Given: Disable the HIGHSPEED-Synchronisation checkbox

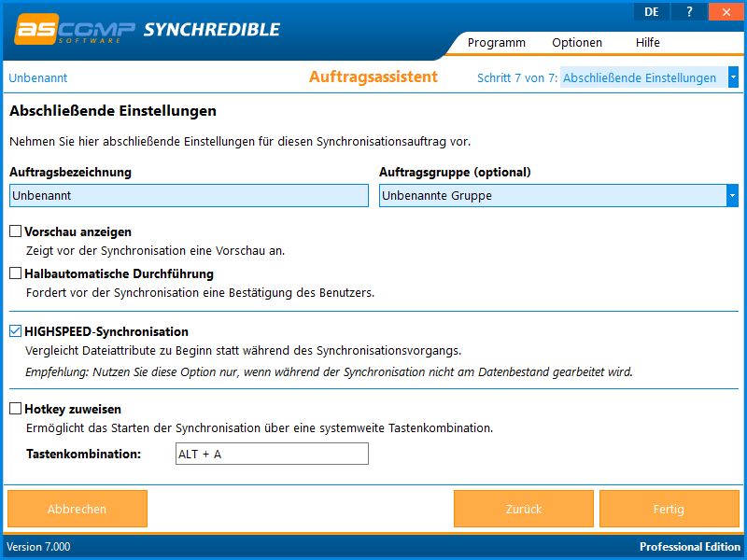Looking at the screenshot, I should point(16,331).
